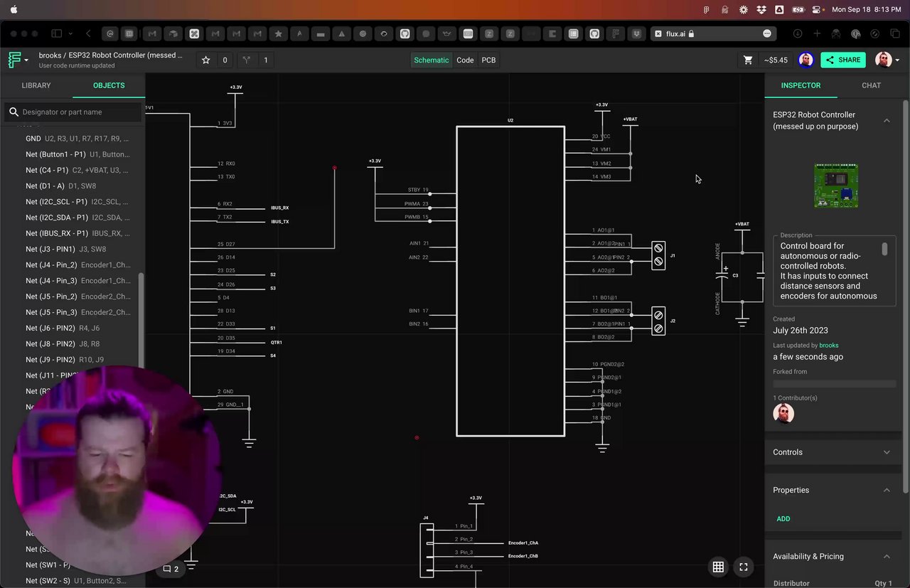Viewport: 910px width, 588px height.
Task: Click the project board thumbnail image
Action: 836,186
